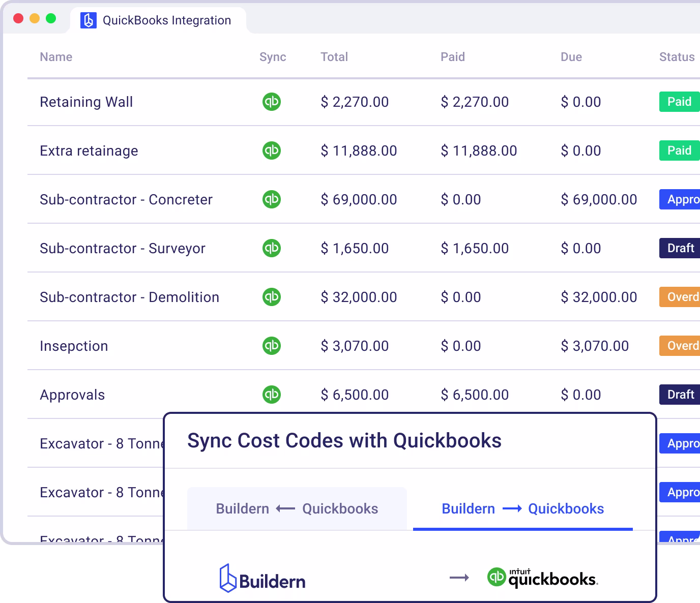Click Total $ 69,000.00 in Concreter row
Viewport: 700px width, 603px height.
click(x=359, y=200)
